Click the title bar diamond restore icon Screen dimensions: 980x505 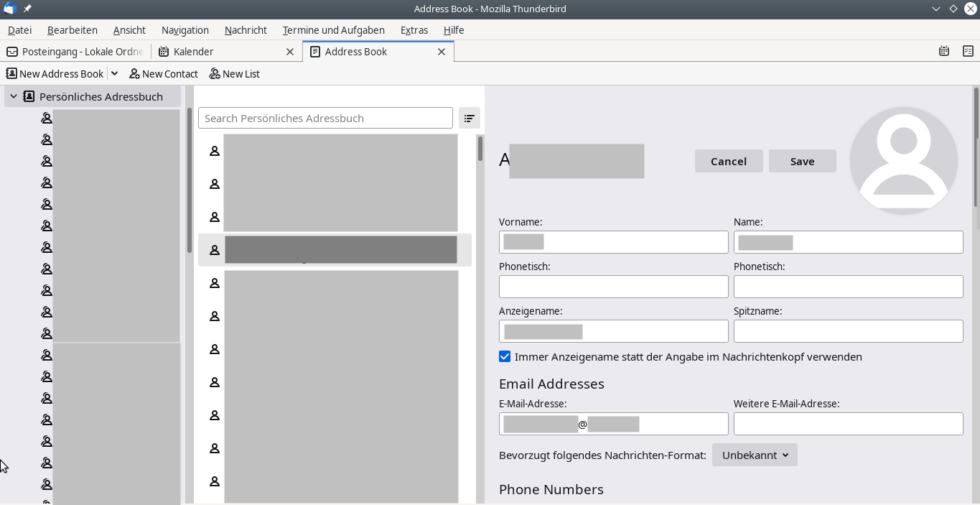(953, 9)
